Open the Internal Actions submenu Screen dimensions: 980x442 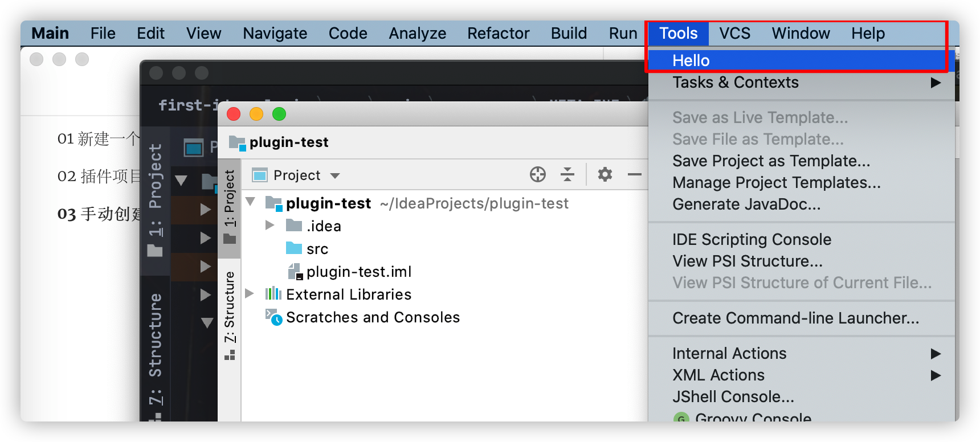click(x=729, y=353)
